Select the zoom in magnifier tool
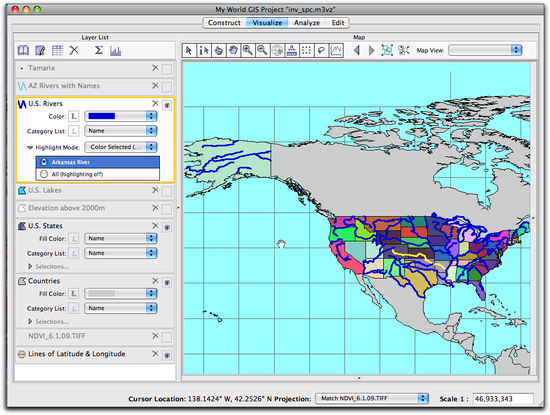 tap(248, 51)
